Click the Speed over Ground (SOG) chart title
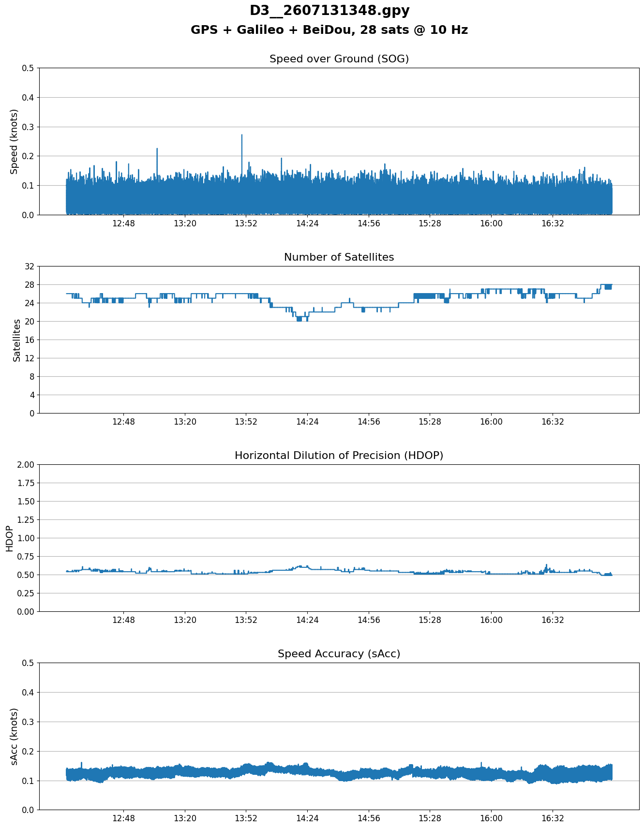Viewport: 644px width, 828px height. click(339, 59)
